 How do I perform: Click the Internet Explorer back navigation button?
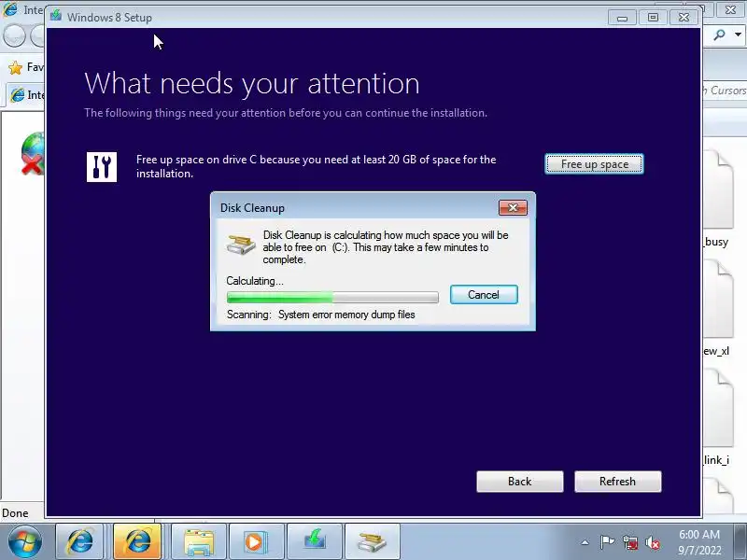(x=14, y=36)
